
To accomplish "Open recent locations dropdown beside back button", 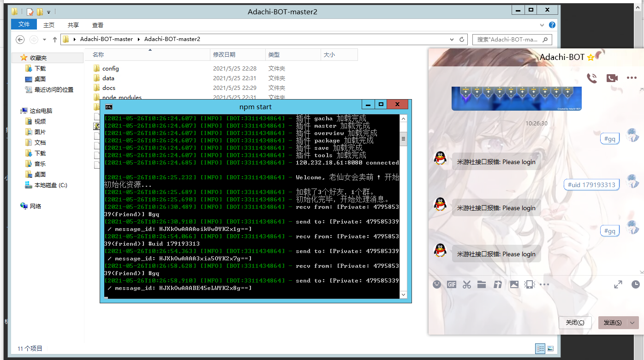I will point(44,40).
